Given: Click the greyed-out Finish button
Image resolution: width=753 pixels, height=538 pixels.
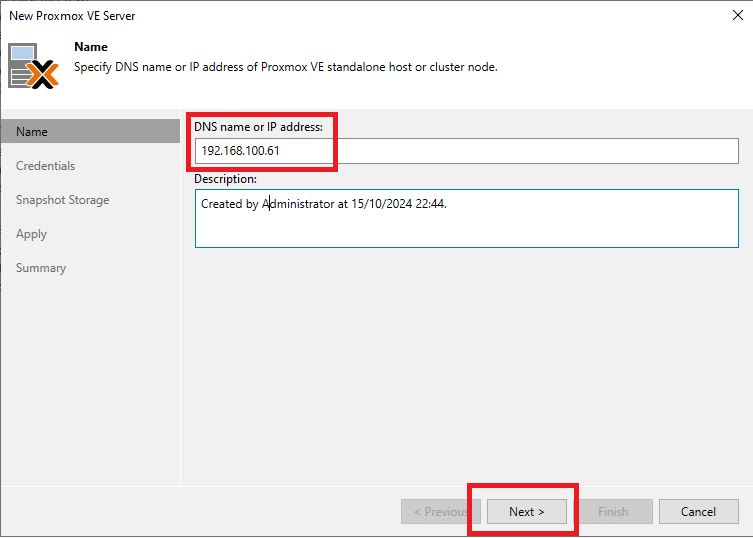Looking at the screenshot, I should tap(613, 512).
